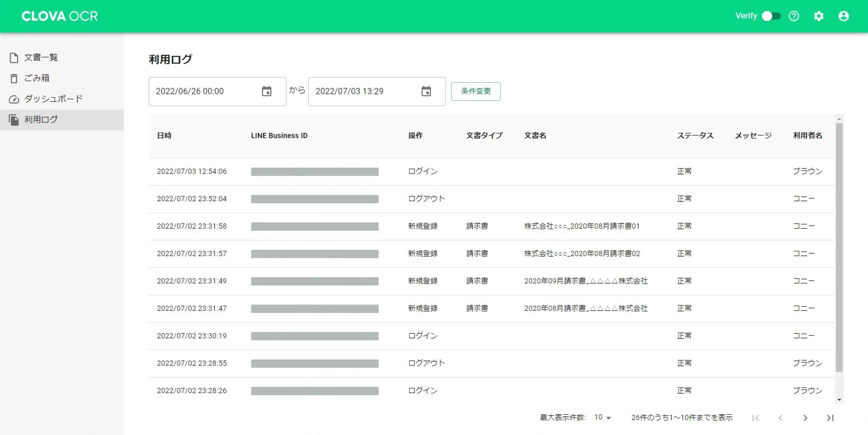Click the log table vertical scrollbar

[839, 247]
